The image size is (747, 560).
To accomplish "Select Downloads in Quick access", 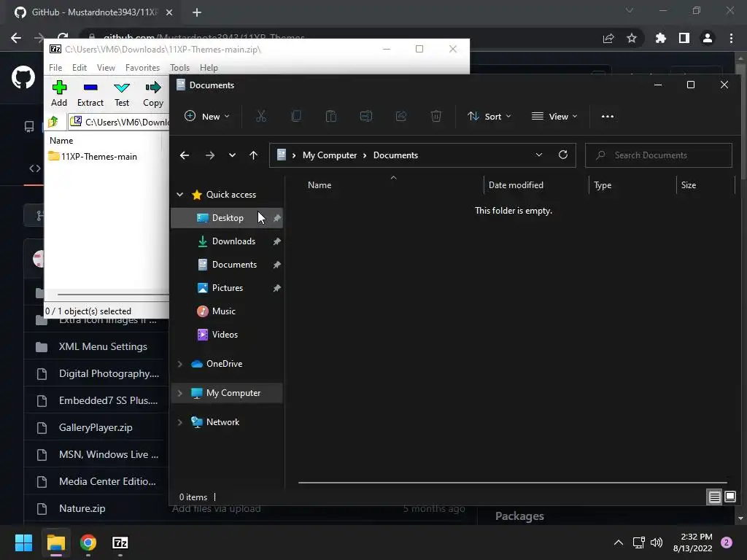I will click(227, 241).
